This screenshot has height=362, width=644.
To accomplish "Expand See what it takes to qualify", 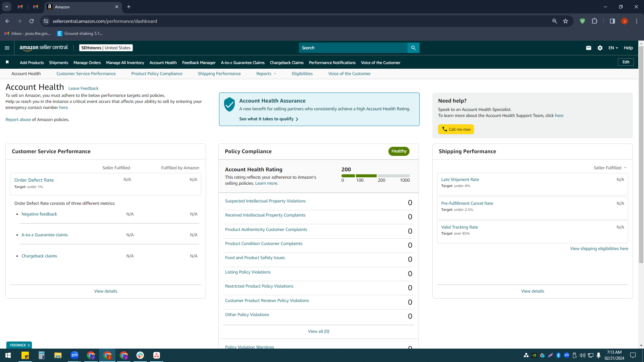I will tap(269, 119).
